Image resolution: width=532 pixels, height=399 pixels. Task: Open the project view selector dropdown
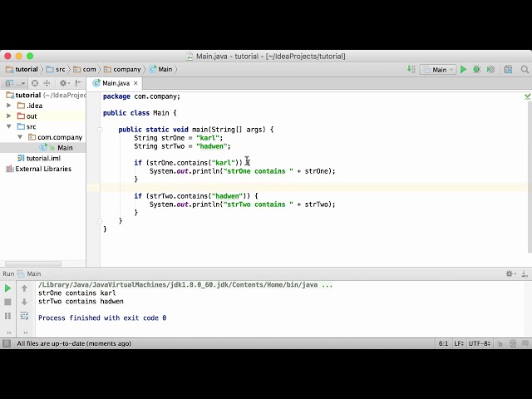pyautogui.click(x=15, y=83)
